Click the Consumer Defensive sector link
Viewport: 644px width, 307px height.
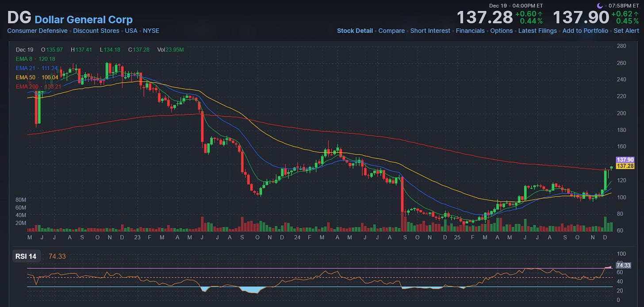[x=38, y=31]
